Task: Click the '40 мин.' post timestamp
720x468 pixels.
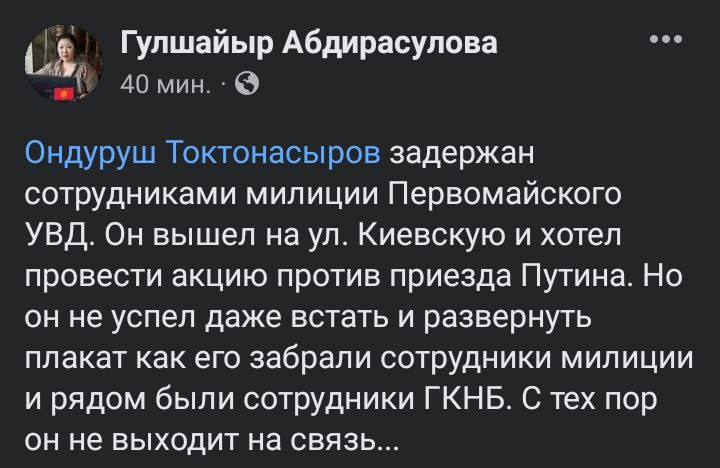Action: [x=165, y=85]
